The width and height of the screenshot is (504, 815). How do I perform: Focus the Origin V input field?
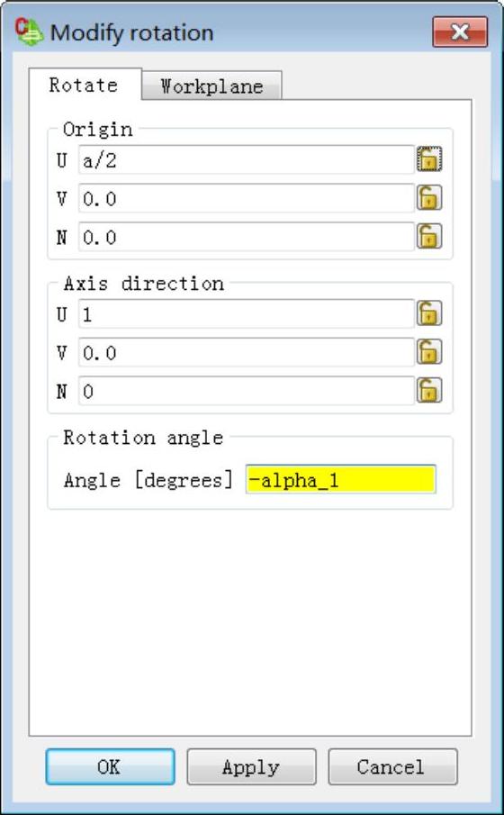pyautogui.click(x=247, y=198)
